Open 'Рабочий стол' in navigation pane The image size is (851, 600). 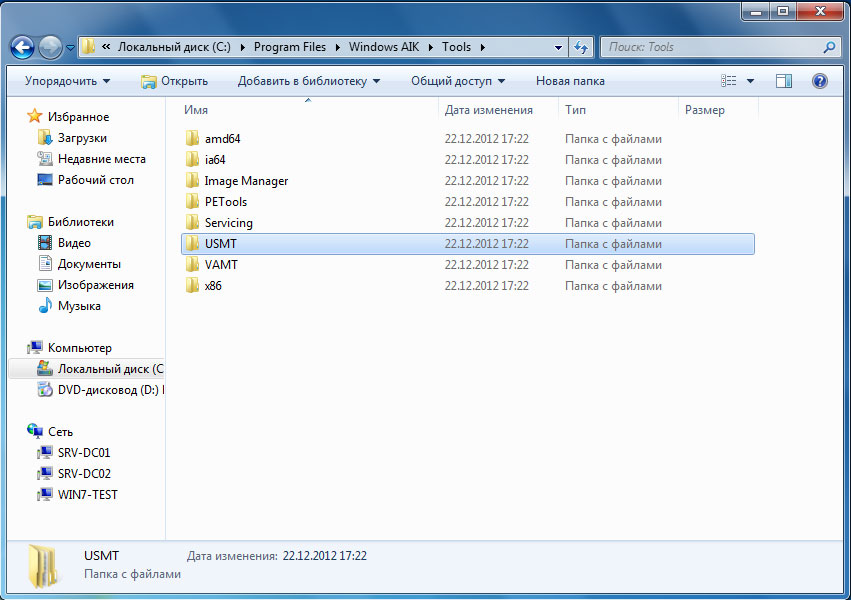tap(96, 180)
